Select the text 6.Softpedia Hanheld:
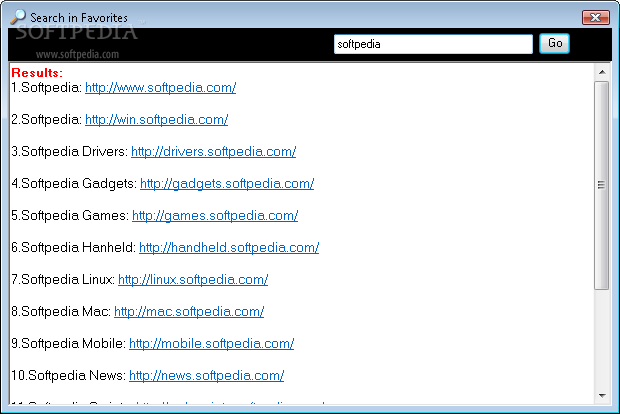Viewport: 620px width, 414px height. (74, 248)
